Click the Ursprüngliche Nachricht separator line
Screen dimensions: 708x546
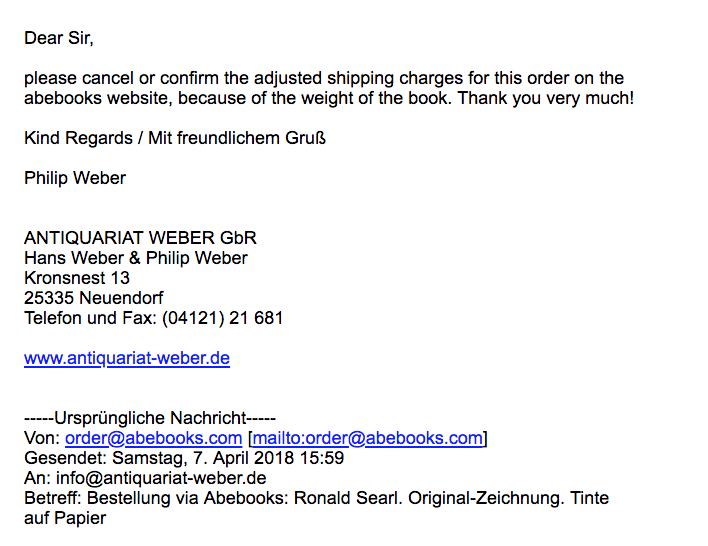pos(150,418)
